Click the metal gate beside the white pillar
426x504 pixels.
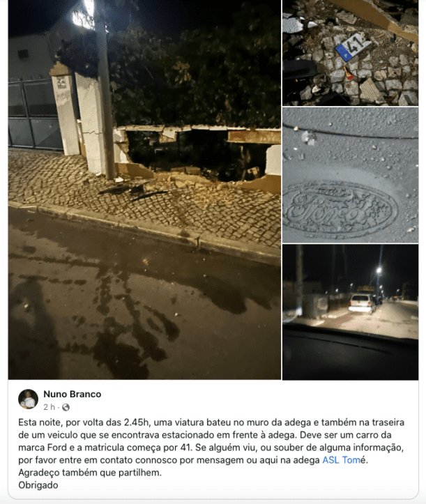point(35,115)
